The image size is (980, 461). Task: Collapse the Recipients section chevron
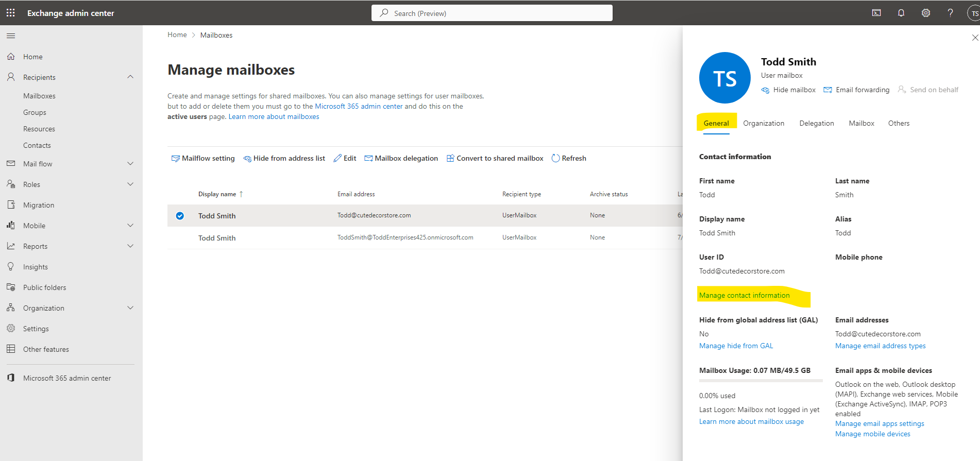click(x=130, y=77)
